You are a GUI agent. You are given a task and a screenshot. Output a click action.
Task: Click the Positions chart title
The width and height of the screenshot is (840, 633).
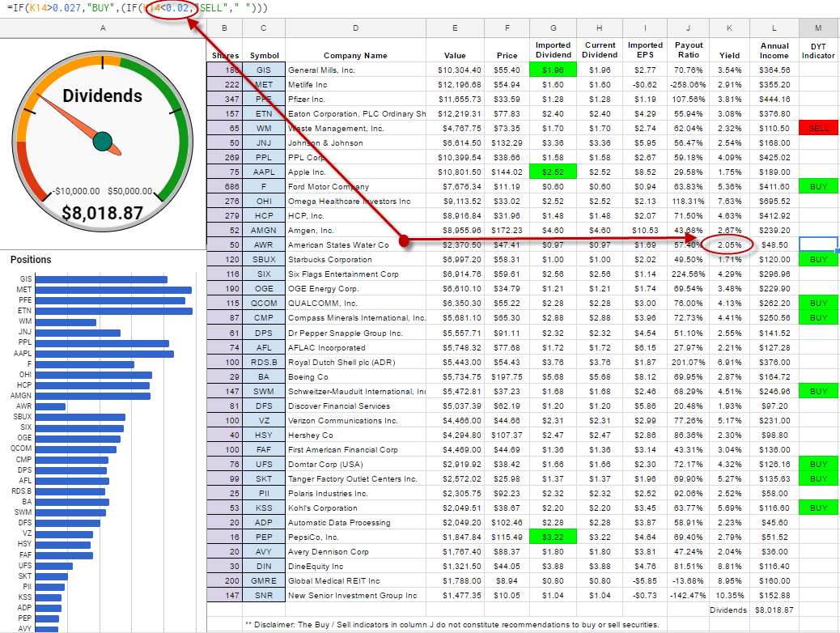pyautogui.click(x=31, y=260)
